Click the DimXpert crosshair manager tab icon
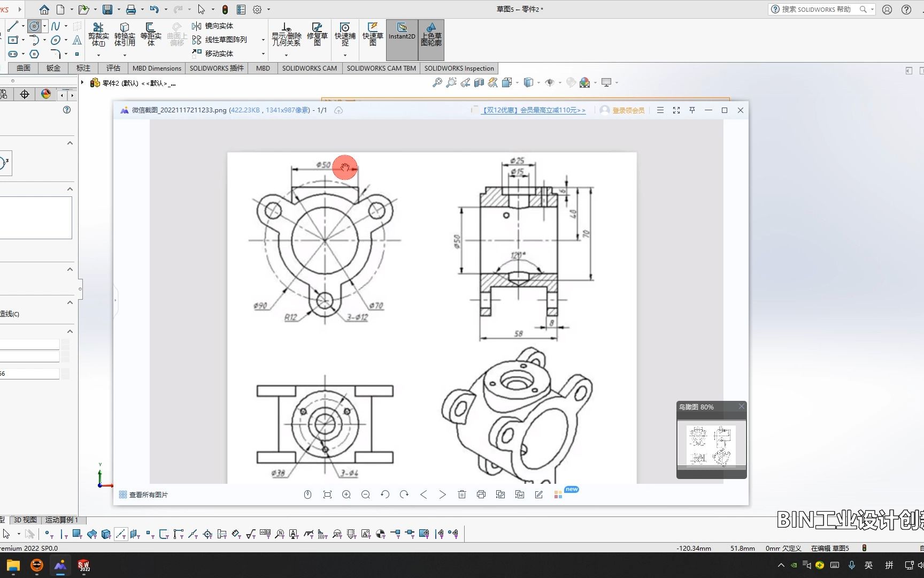The image size is (924, 578). pos(25,94)
